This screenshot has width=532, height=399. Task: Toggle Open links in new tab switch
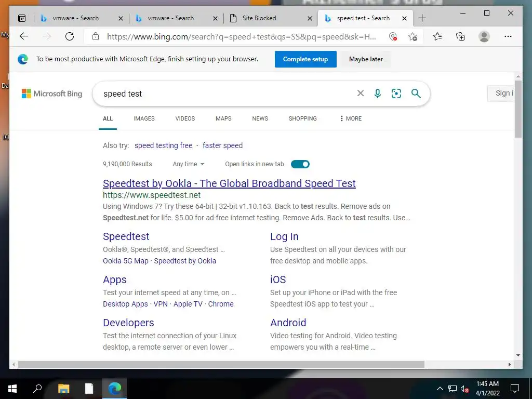click(x=300, y=164)
